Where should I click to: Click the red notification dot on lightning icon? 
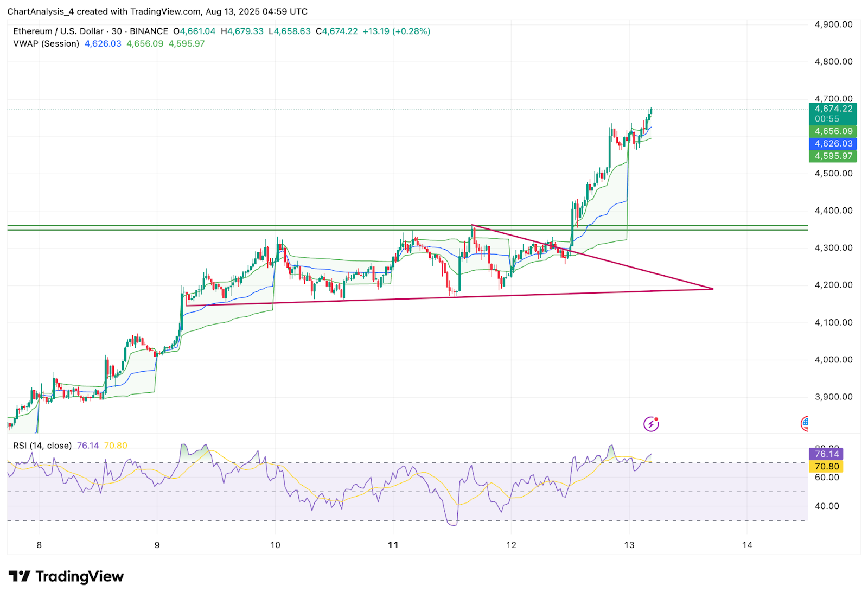[x=656, y=418]
